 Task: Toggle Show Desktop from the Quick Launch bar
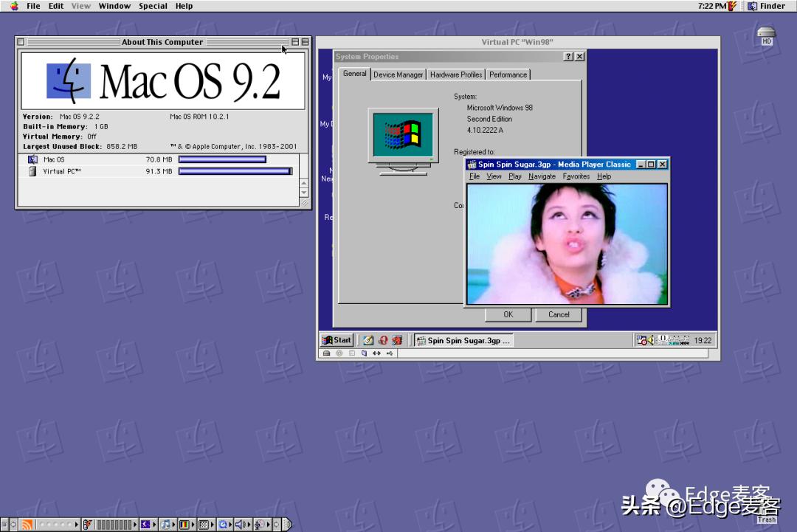(368, 340)
